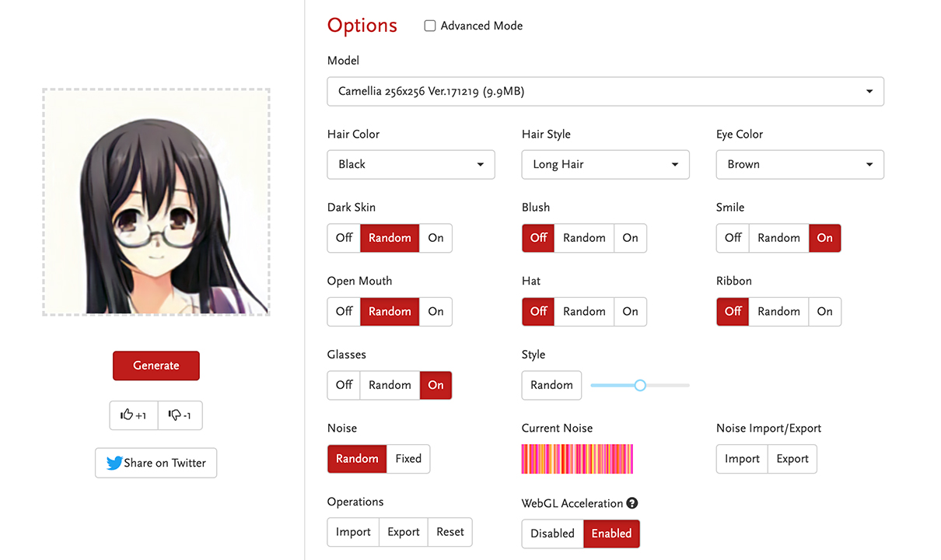The height and width of the screenshot is (560, 941).
Task: Click the Twitter bird share icon
Action: click(114, 463)
